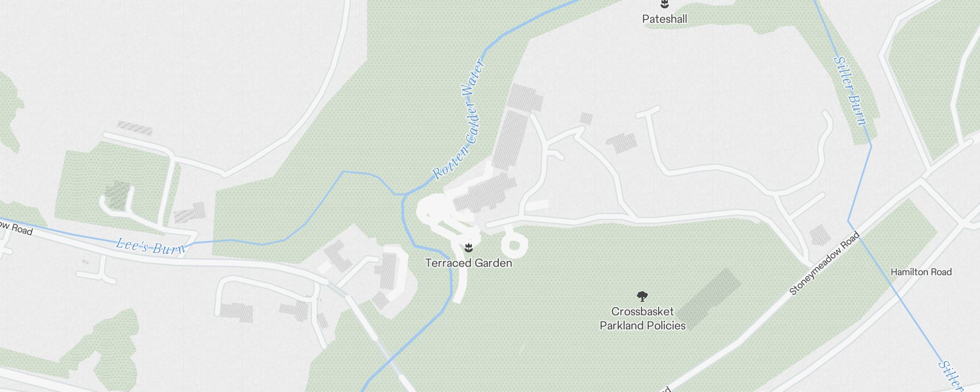The width and height of the screenshot is (980, 392).
Task: Click the small building beside Stoneymeadow Road
Action: [819, 235]
